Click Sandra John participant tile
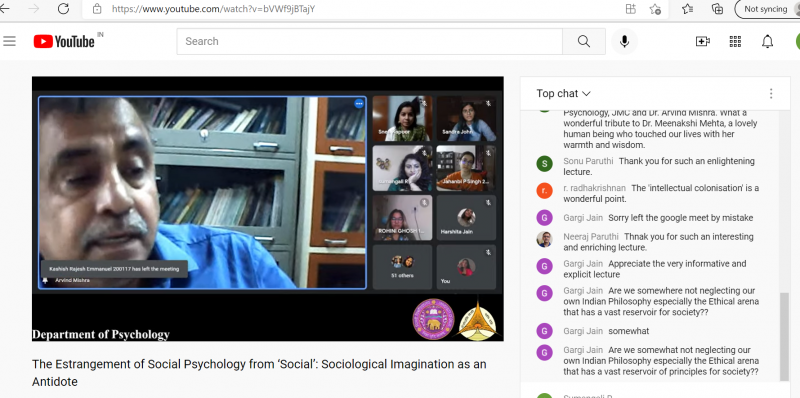This screenshot has width=800, height=398. click(466, 118)
